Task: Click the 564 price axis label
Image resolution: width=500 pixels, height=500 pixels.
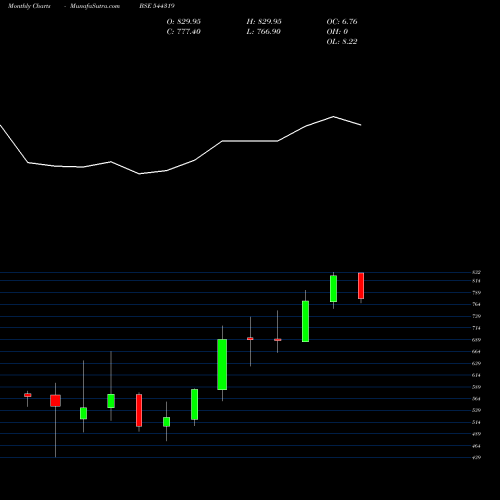Action: [476, 399]
